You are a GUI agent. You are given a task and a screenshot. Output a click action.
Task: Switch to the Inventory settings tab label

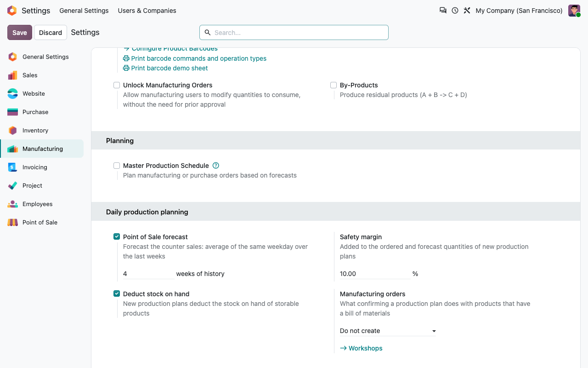35,131
